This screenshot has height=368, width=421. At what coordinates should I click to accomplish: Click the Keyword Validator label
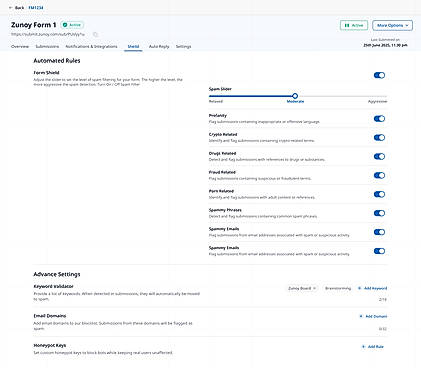pos(53,286)
